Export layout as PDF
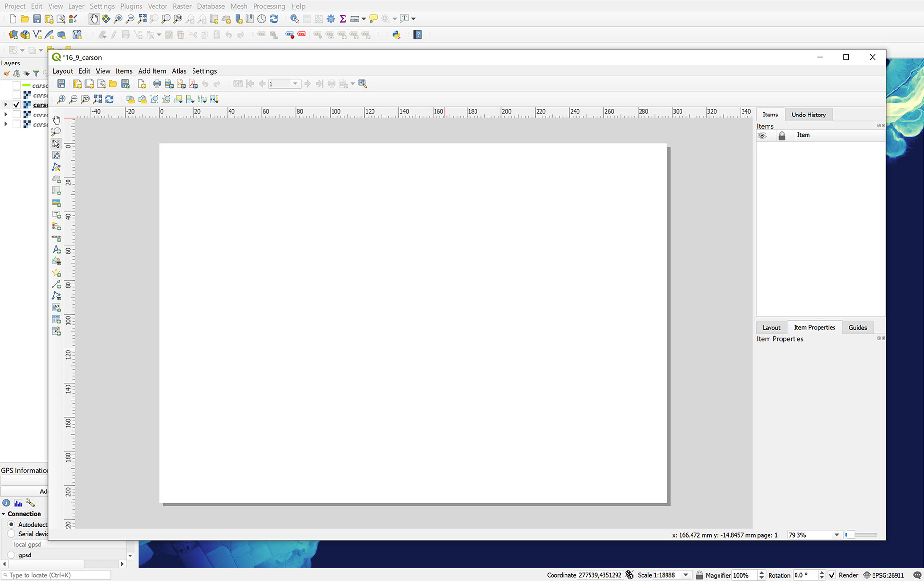Image resolution: width=924 pixels, height=581 pixels. point(193,84)
